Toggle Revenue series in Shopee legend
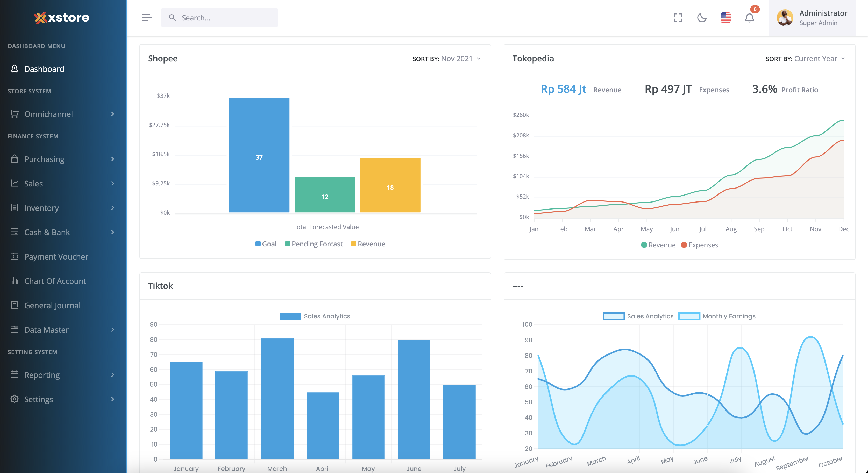 368,244
